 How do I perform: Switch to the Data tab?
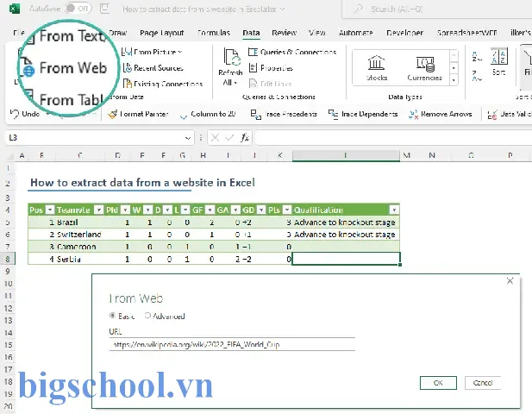point(251,33)
